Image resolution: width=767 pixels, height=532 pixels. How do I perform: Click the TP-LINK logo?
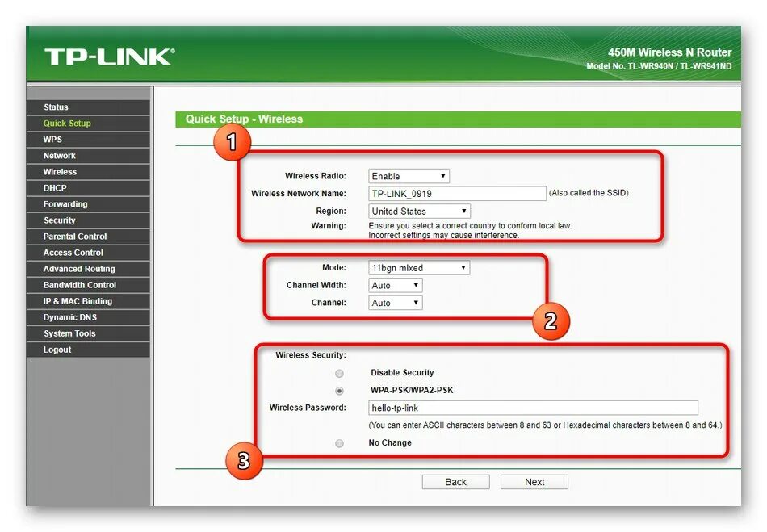tap(109, 57)
